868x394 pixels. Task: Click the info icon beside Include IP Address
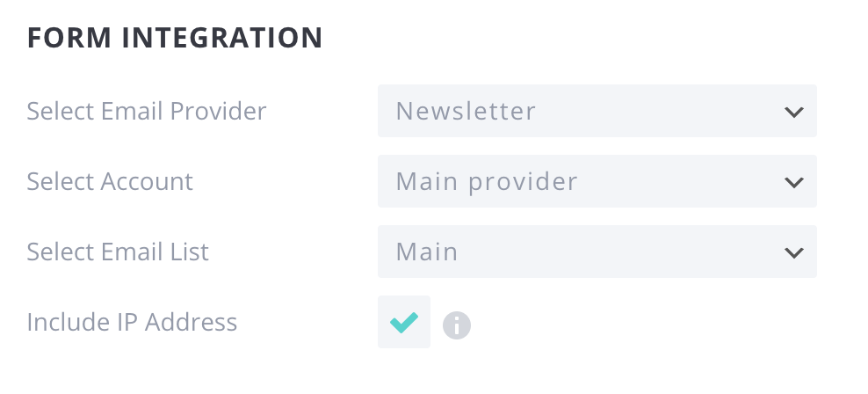point(457,325)
